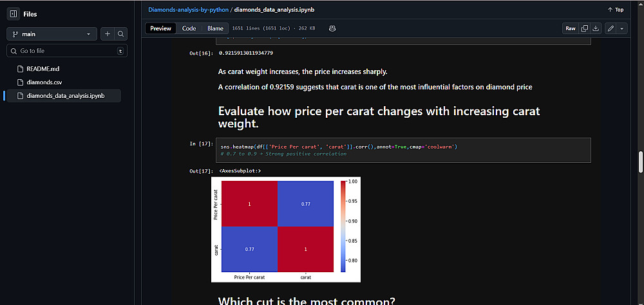Viewport: 644px width, 305px height.
Task: Select the Preview tab
Action: [x=161, y=28]
